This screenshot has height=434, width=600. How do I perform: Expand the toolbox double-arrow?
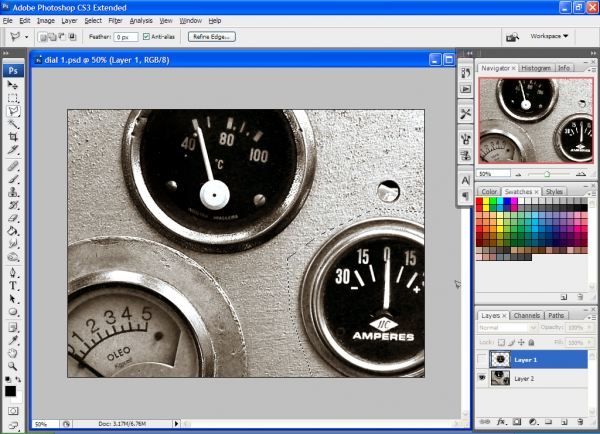pos(6,53)
